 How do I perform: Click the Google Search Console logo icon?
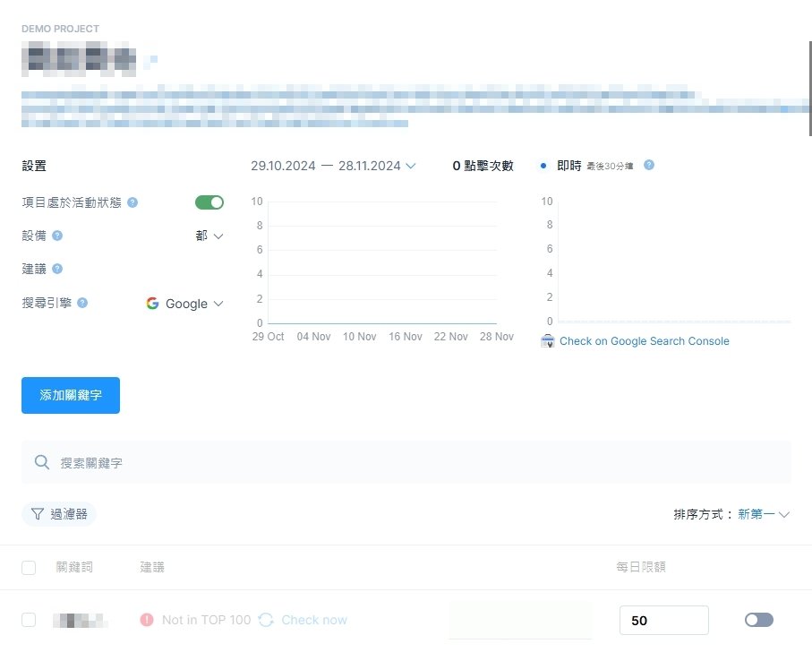coord(547,340)
